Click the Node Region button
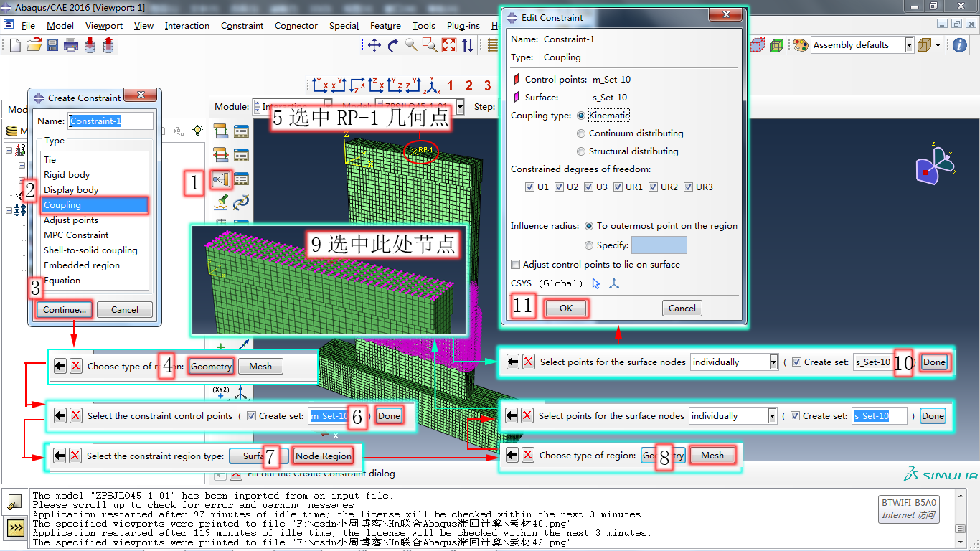Image resolution: width=980 pixels, height=551 pixels. pyautogui.click(x=323, y=456)
